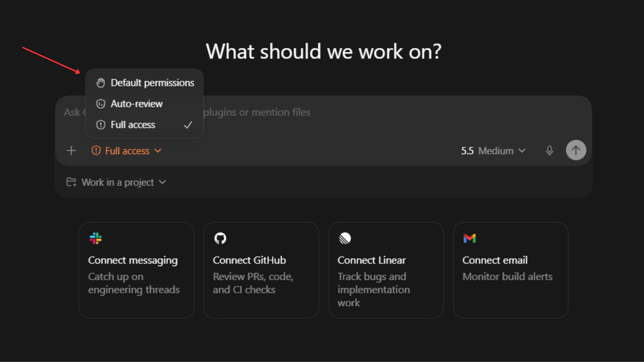Click the 'What should we work on?' heading
This screenshot has width=644, height=362.
tap(323, 52)
